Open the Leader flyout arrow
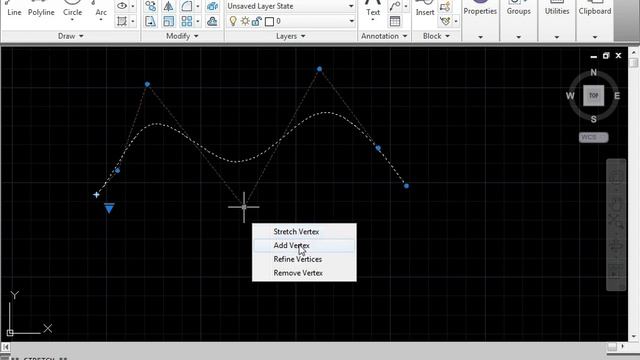The height and width of the screenshot is (360, 640). tap(405, 6)
